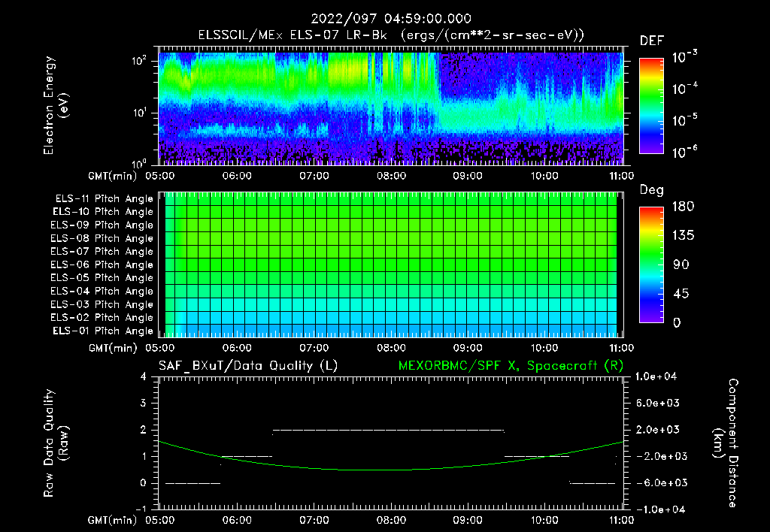Select the ELS-10 Pitch Angle row label
This screenshot has width=770, height=532.
103,212
